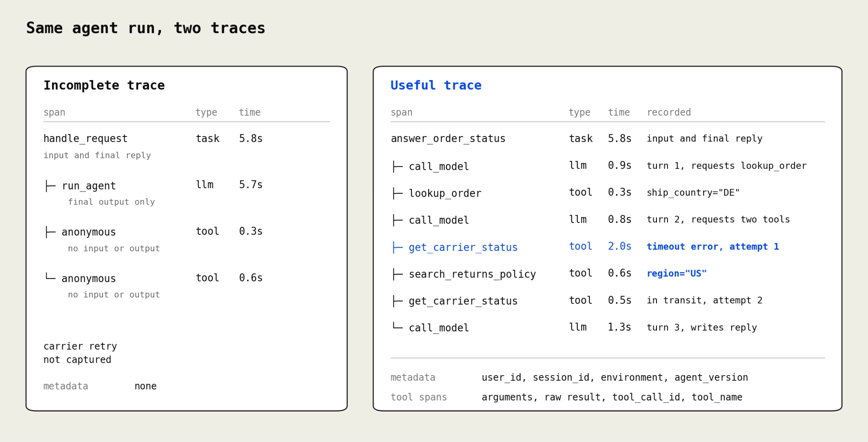Click "input and final reply" under handle_request
Image resolution: width=868 pixels, height=442 pixels.
[97, 156]
